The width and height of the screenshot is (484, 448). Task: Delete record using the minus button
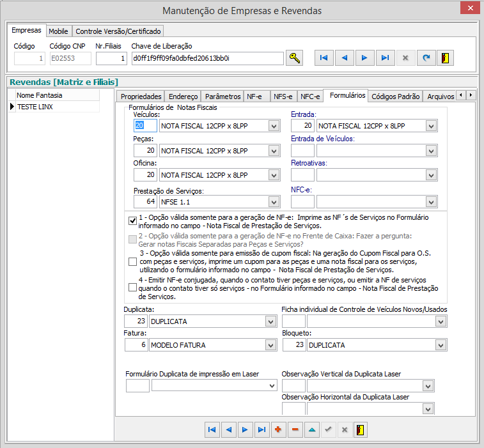click(295, 429)
